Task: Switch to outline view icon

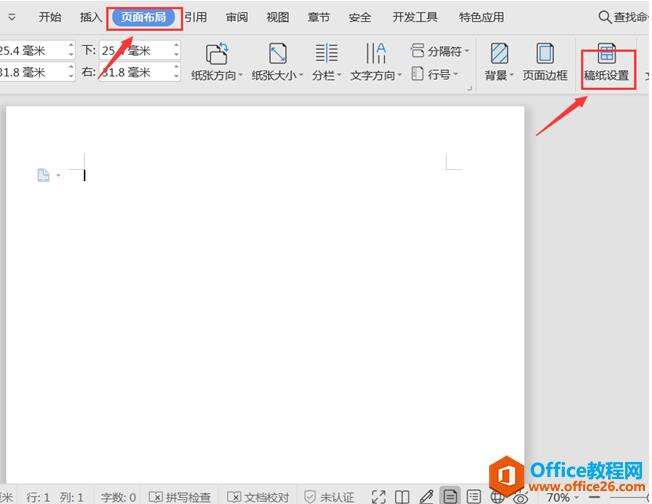Action: point(474,497)
